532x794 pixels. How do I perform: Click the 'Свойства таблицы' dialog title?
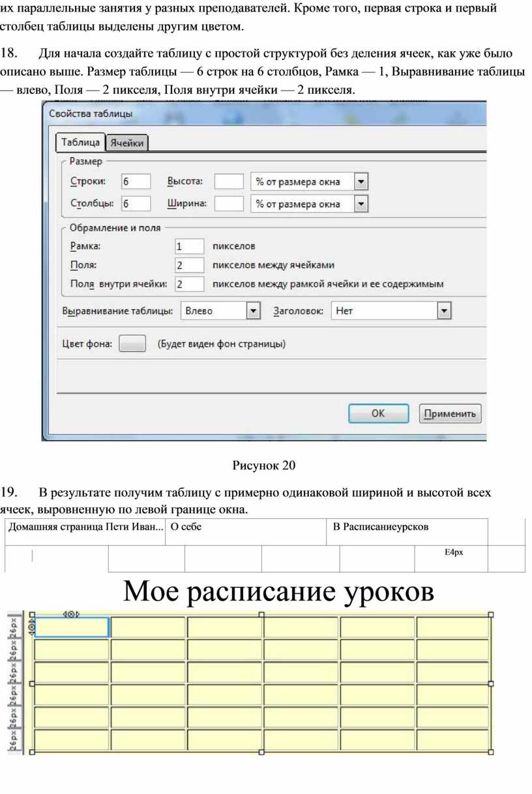[91, 113]
